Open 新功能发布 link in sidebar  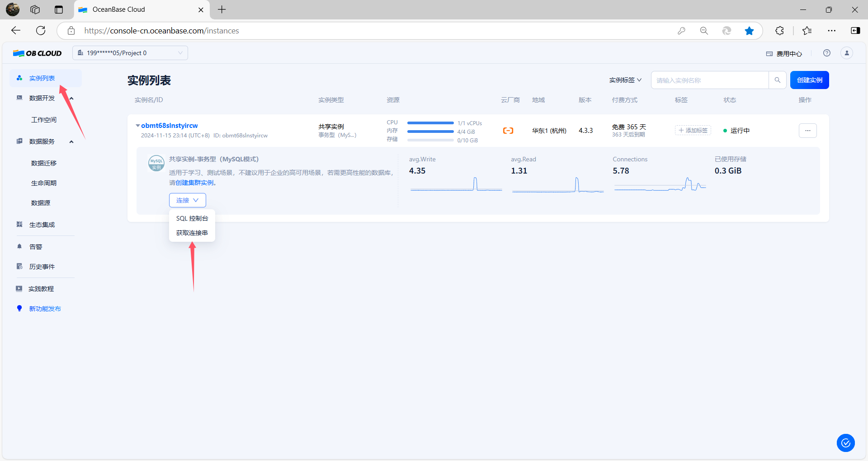tap(45, 309)
